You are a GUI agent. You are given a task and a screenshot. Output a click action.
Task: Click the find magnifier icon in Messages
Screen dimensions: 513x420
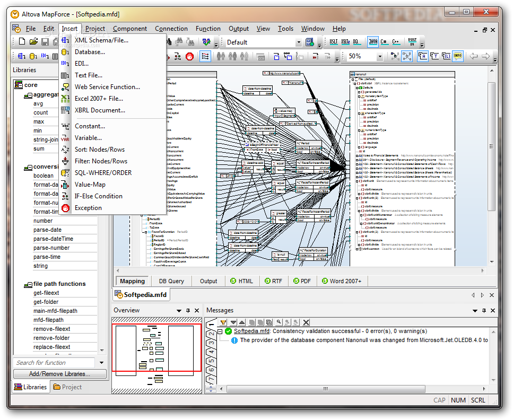tap(279, 322)
